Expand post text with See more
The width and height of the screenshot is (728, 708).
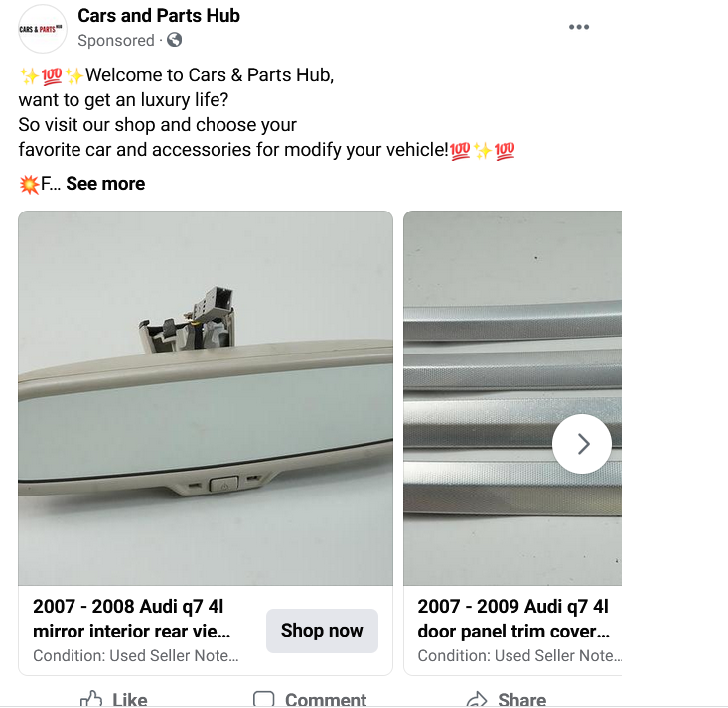[105, 184]
